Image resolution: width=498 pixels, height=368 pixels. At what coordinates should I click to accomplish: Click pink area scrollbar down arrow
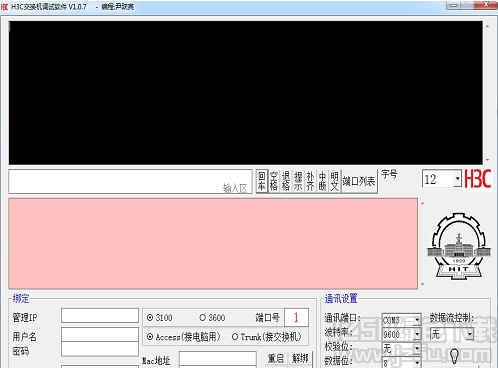click(x=423, y=284)
